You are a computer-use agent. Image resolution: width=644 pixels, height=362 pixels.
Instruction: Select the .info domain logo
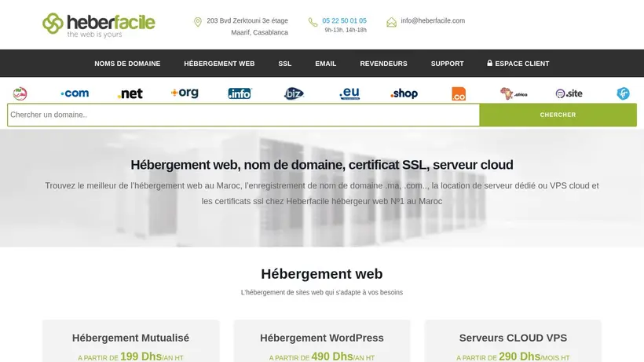click(x=240, y=93)
